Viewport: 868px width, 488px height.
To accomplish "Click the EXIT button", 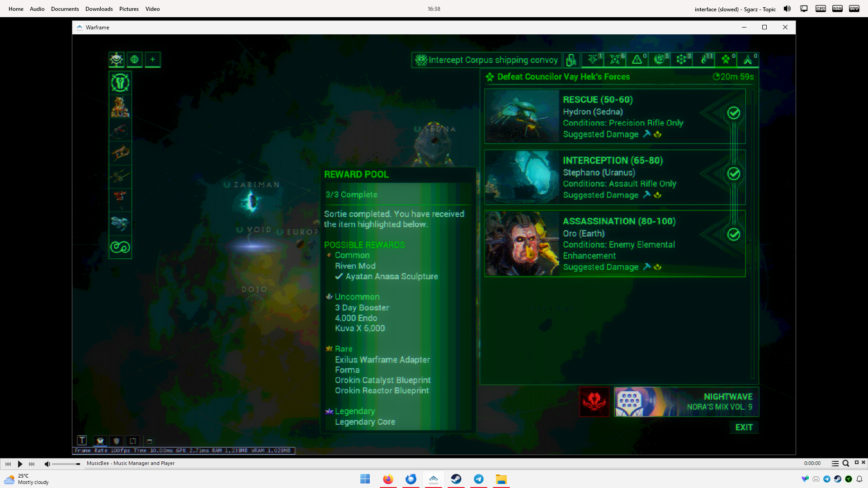I will [x=744, y=427].
